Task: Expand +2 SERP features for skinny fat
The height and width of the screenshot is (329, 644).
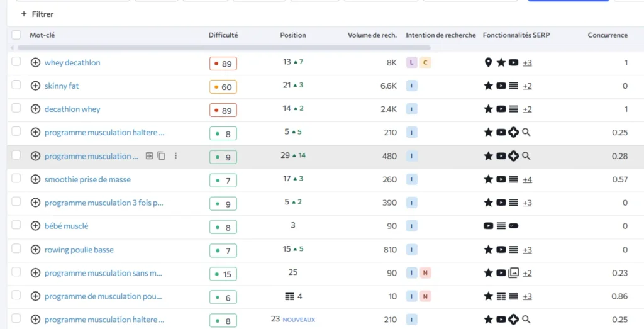Action: point(528,86)
